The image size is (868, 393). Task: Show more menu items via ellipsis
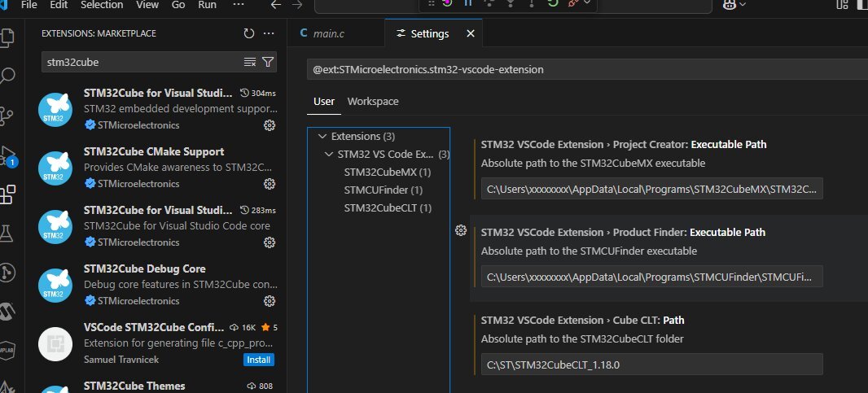click(x=238, y=4)
